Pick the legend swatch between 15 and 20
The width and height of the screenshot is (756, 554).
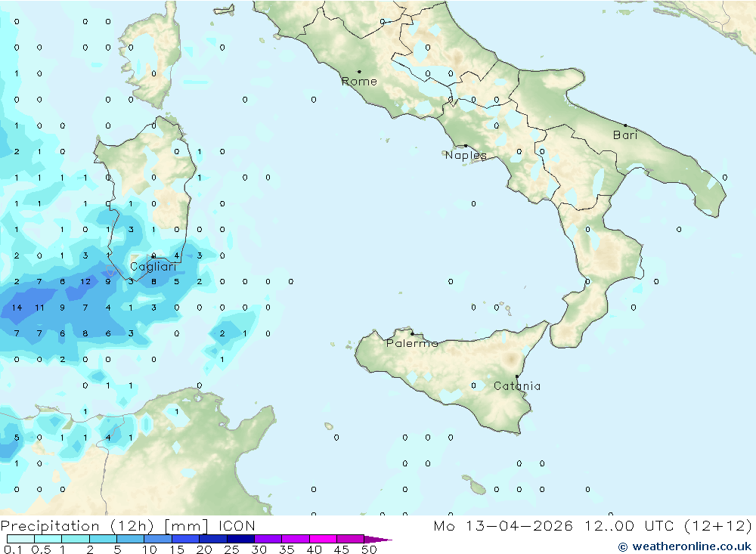pos(186,539)
